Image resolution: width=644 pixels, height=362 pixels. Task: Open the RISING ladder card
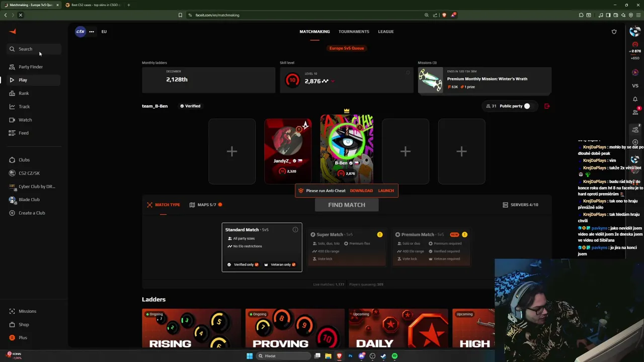pos(191,328)
